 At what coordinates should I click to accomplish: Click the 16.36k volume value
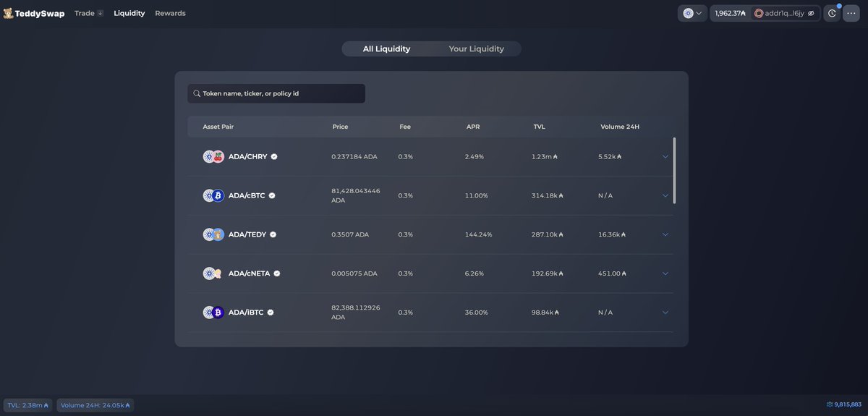(612, 234)
